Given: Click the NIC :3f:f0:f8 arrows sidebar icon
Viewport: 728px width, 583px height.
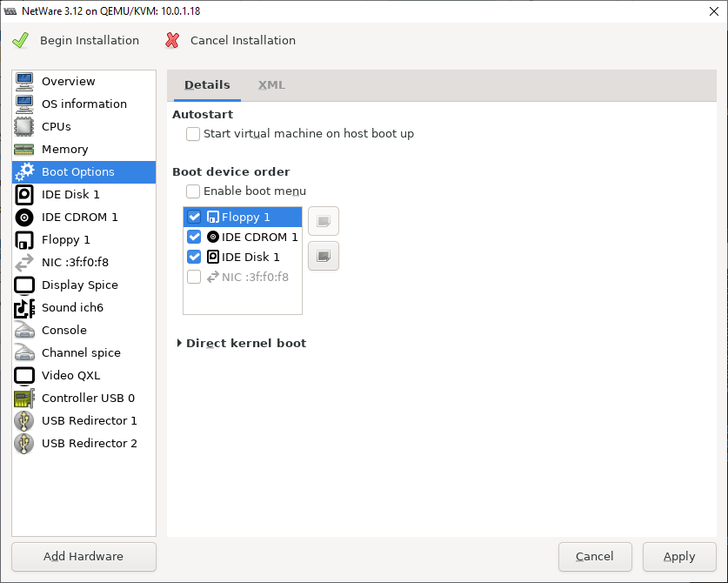Looking at the screenshot, I should coord(24,263).
